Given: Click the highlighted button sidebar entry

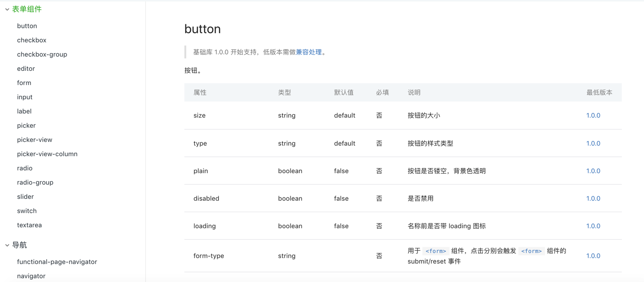Looking at the screenshot, I should pyautogui.click(x=27, y=26).
